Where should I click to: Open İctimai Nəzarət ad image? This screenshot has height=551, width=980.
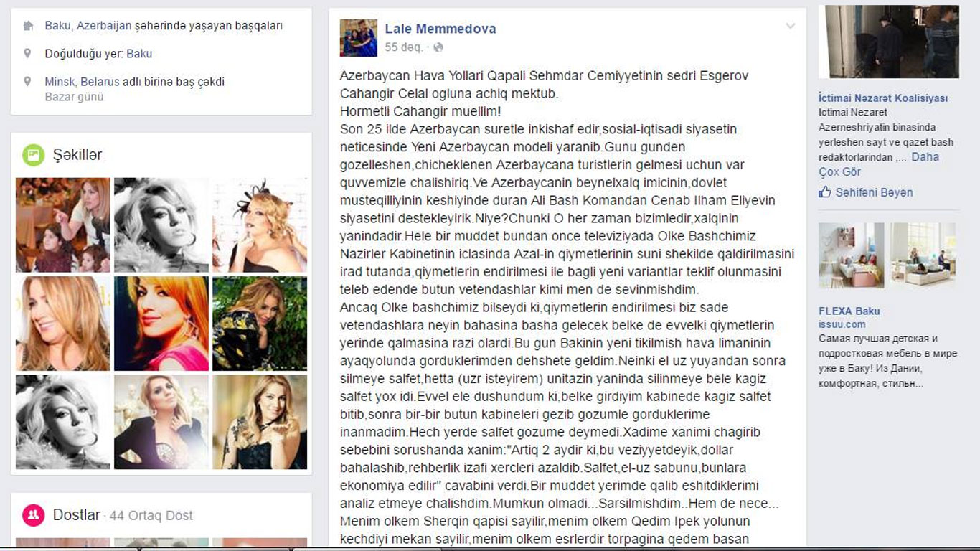click(889, 42)
